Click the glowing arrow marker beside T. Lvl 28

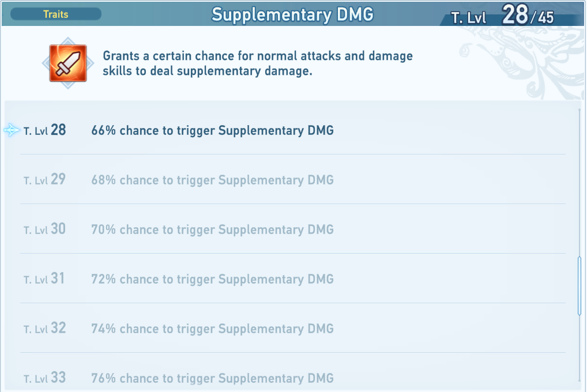(x=12, y=130)
